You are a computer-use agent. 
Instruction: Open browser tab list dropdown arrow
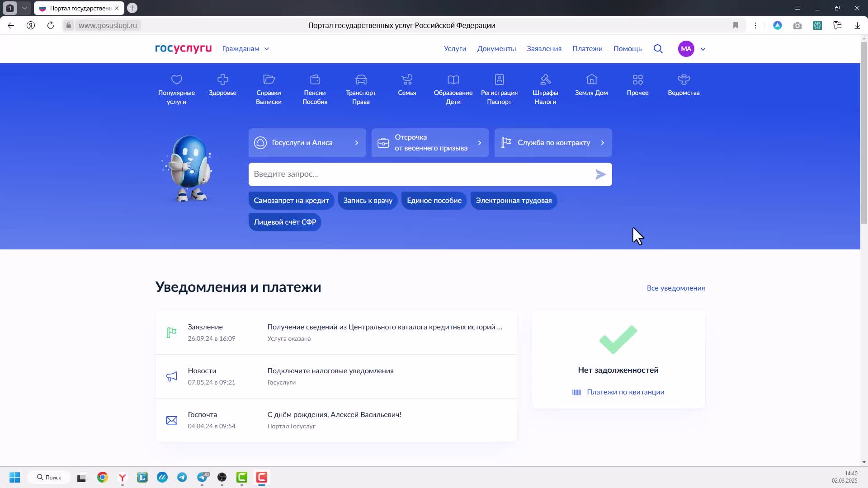24,8
